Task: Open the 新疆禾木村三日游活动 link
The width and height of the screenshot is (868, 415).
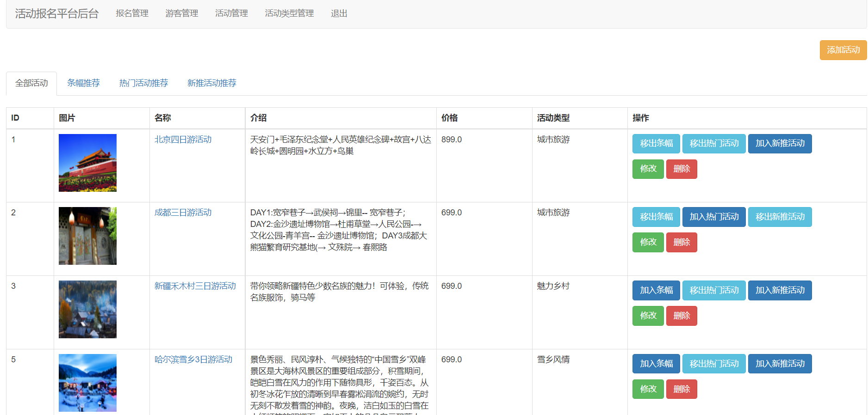Action: click(195, 286)
